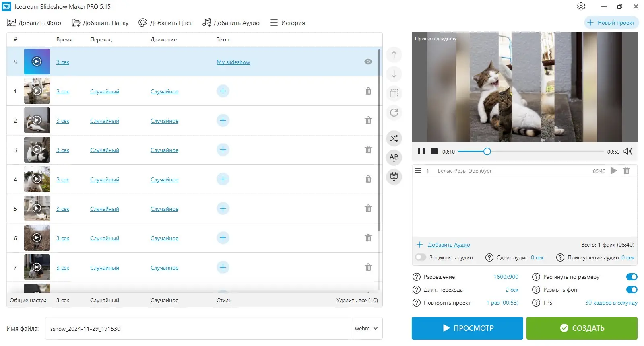644x346 pixels.
Task: Click the slide list vertical scrollbar
Action: (x=379, y=140)
